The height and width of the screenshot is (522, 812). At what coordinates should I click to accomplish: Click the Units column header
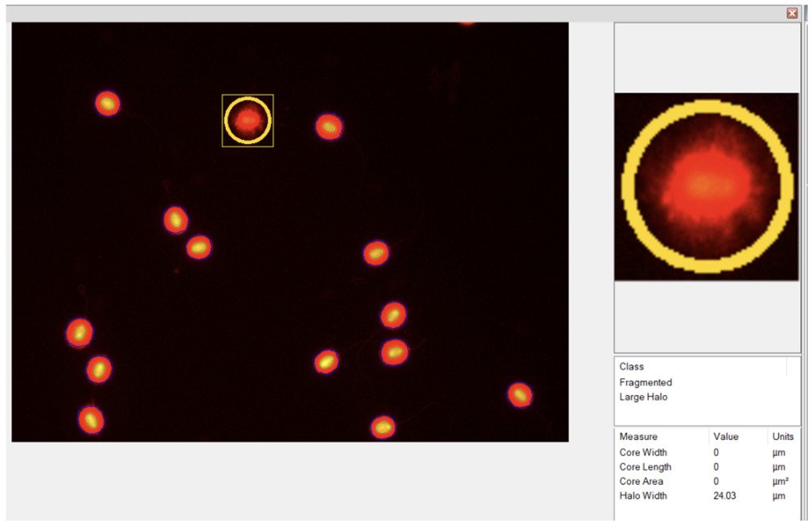pos(782,437)
